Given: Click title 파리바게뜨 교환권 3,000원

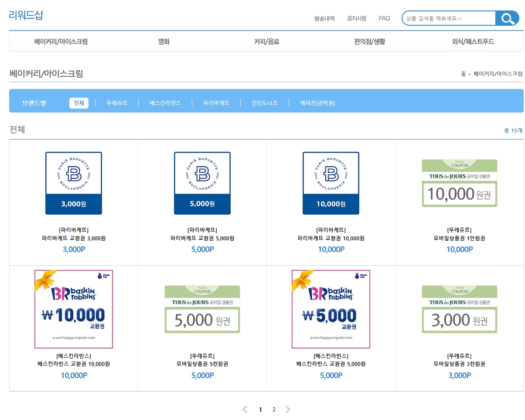Looking at the screenshot, I should click(74, 239).
